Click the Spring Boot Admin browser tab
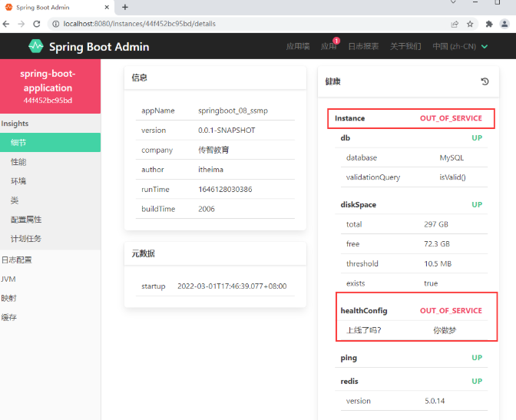516x420 pixels. [x=57, y=7]
